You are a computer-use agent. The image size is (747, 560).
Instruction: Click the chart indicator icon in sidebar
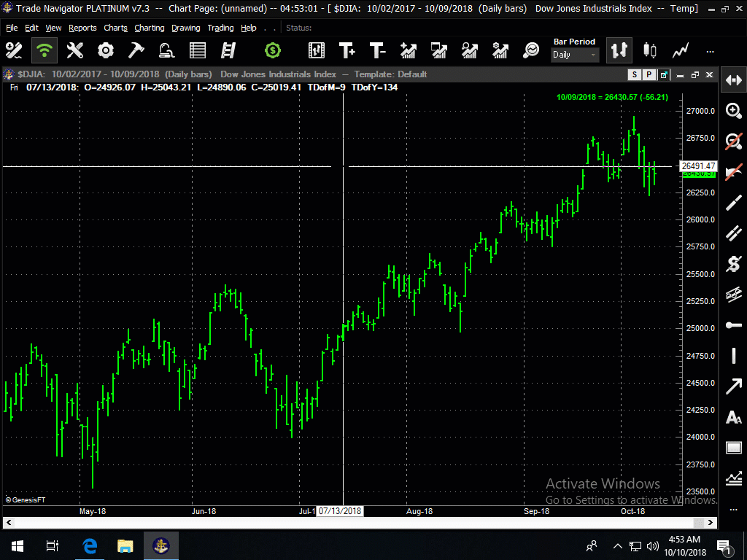tap(734, 478)
